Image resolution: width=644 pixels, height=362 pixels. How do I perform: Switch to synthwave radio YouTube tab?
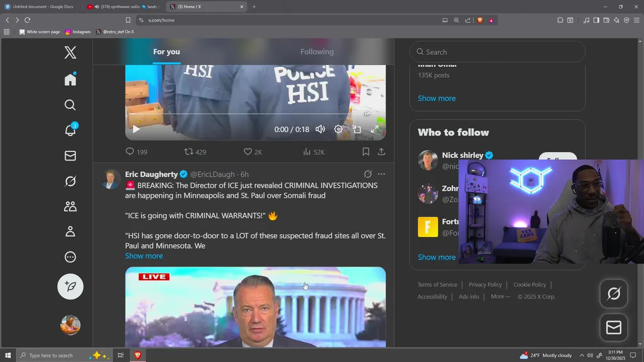pos(123,7)
